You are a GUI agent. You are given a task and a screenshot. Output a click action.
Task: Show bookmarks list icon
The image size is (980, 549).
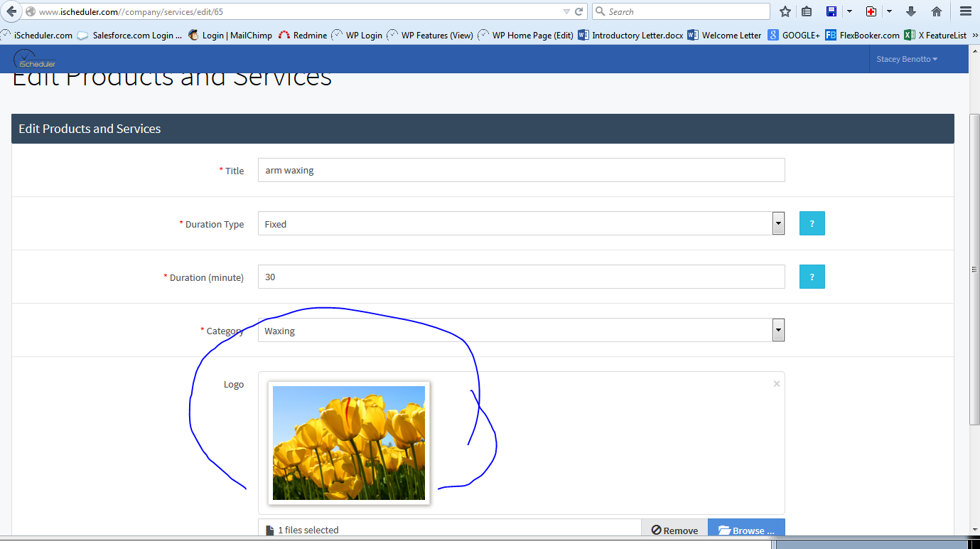[807, 11]
